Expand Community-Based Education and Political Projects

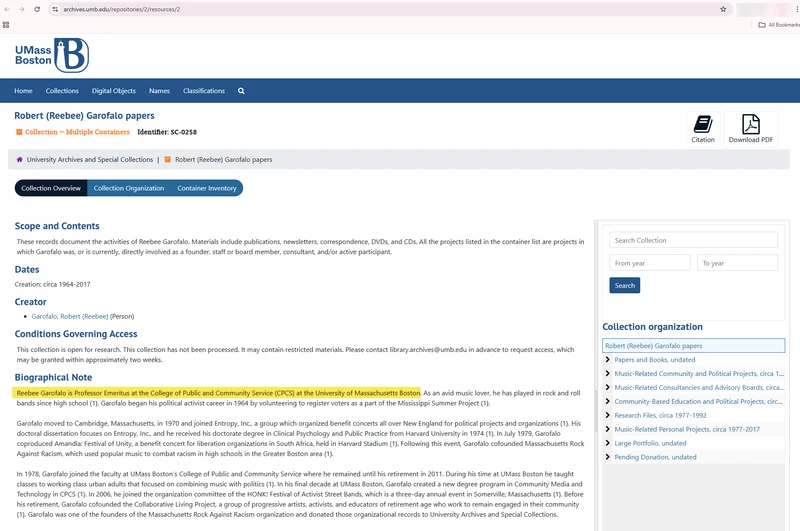tap(607, 401)
